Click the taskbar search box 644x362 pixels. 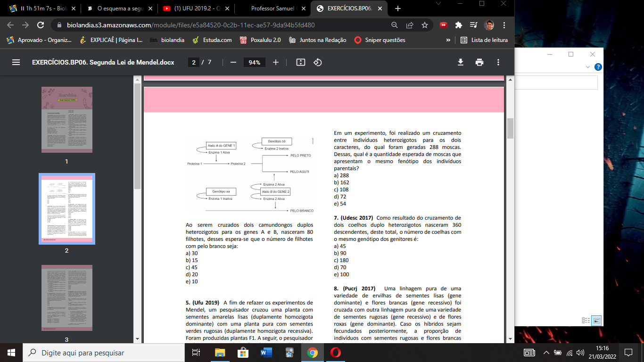(x=104, y=353)
